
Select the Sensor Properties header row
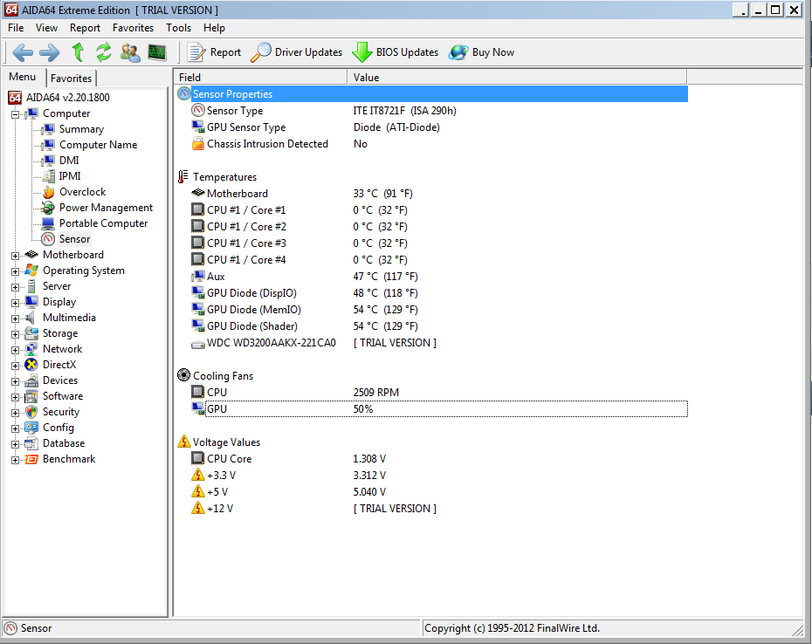pos(432,94)
